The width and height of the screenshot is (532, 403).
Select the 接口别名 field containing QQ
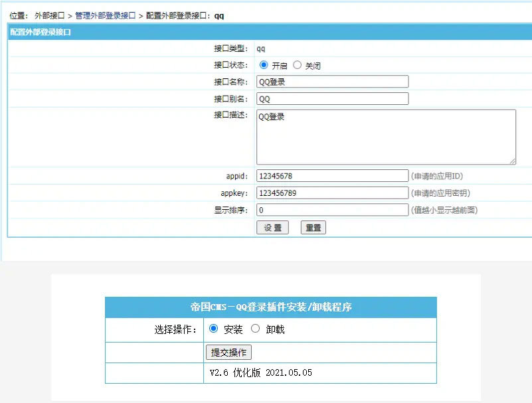(x=332, y=98)
